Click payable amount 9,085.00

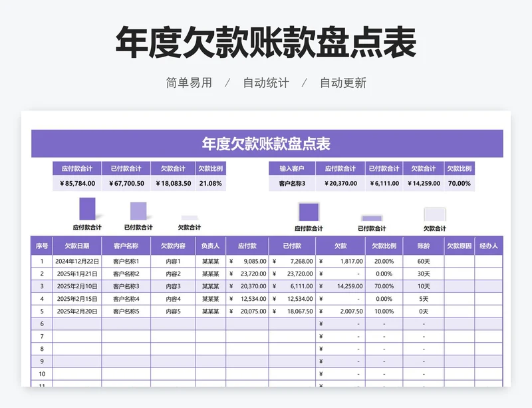point(247,262)
